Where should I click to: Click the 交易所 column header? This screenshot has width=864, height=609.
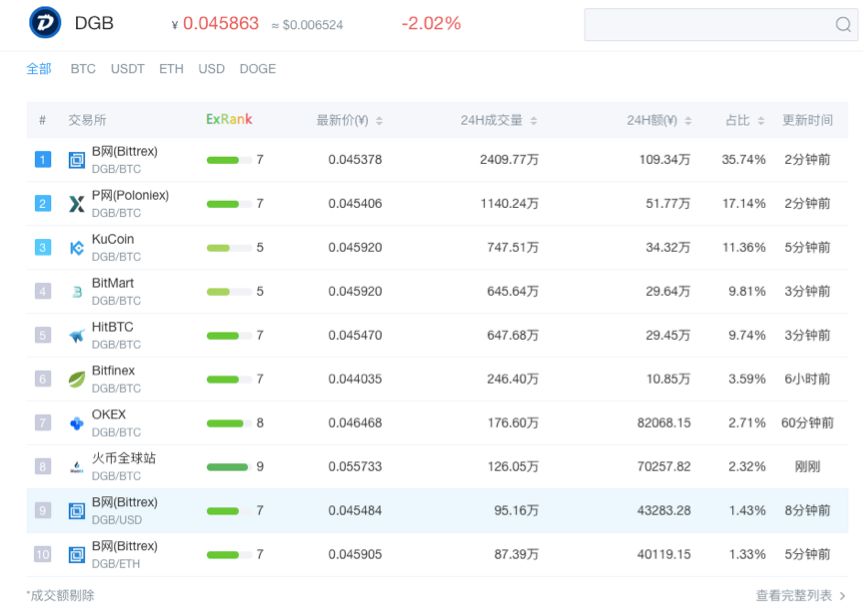click(87, 120)
